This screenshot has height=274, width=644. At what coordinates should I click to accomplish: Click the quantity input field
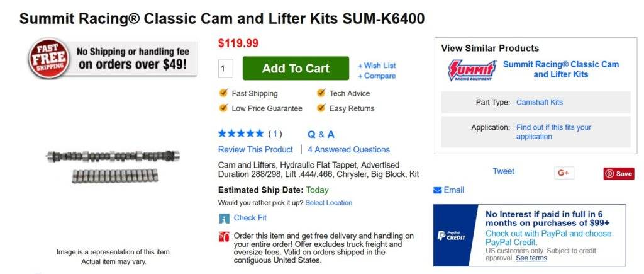[225, 69]
